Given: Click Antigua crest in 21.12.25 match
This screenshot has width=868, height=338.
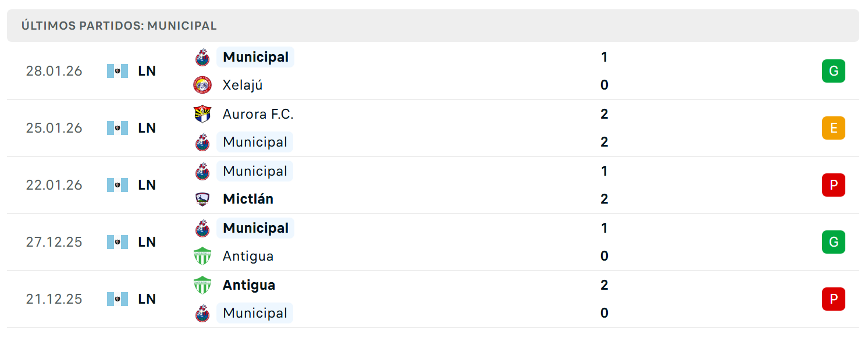Looking at the screenshot, I should tap(202, 285).
